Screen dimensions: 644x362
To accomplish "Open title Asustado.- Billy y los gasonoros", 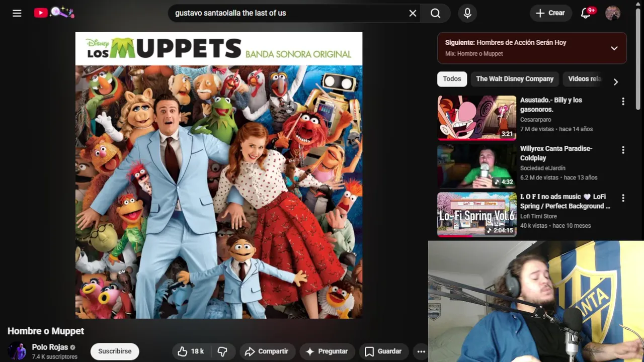I will click(x=551, y=105).
